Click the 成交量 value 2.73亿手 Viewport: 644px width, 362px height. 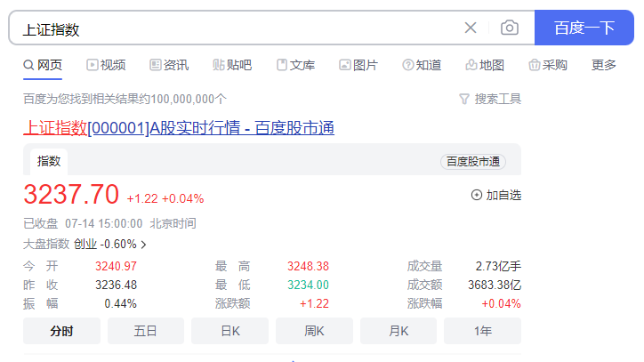498,266
